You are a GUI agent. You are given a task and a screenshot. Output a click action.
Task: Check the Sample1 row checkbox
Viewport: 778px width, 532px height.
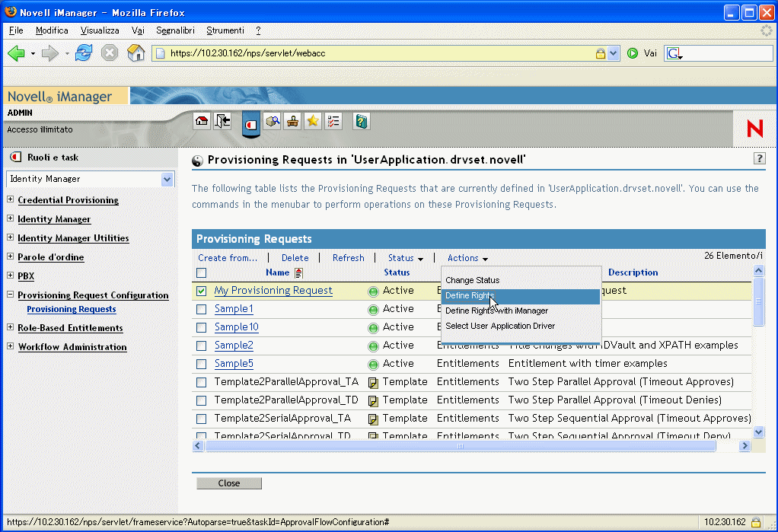[x=202, y=309]
